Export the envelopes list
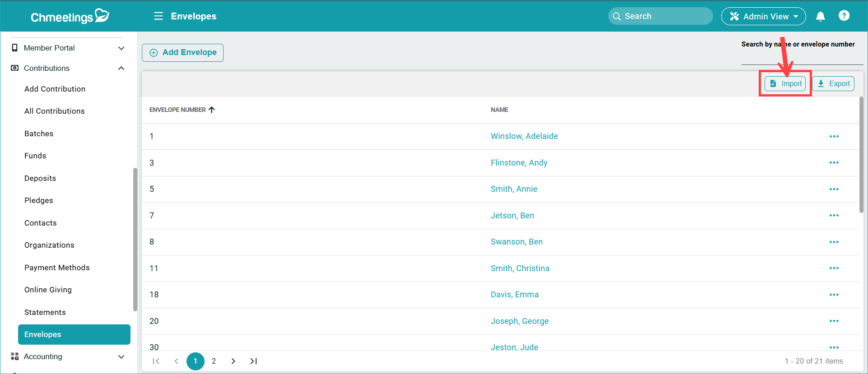868x374 pixels. 833,83
